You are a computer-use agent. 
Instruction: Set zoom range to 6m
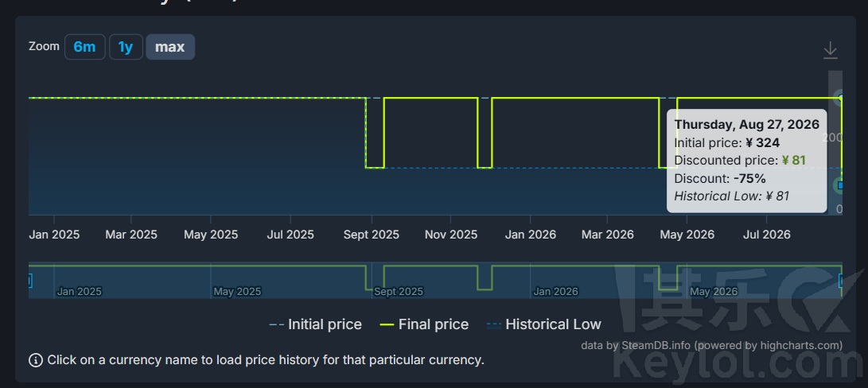click(84, 47)
